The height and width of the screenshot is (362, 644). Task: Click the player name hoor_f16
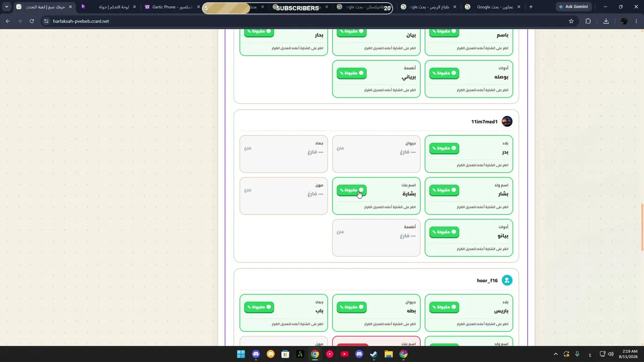(x=487, y=281)
